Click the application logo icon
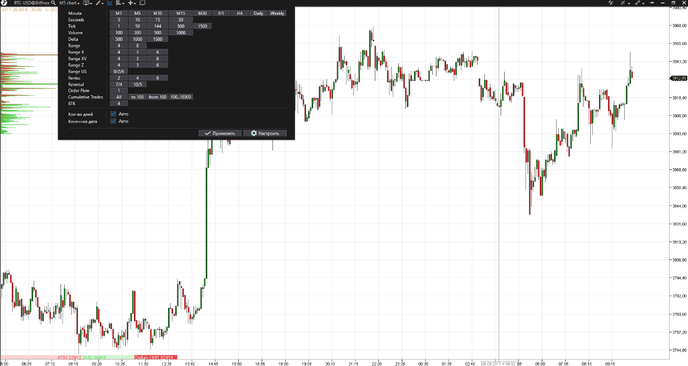The width and height of the screenshot is (688, 366). pos(4,3)
